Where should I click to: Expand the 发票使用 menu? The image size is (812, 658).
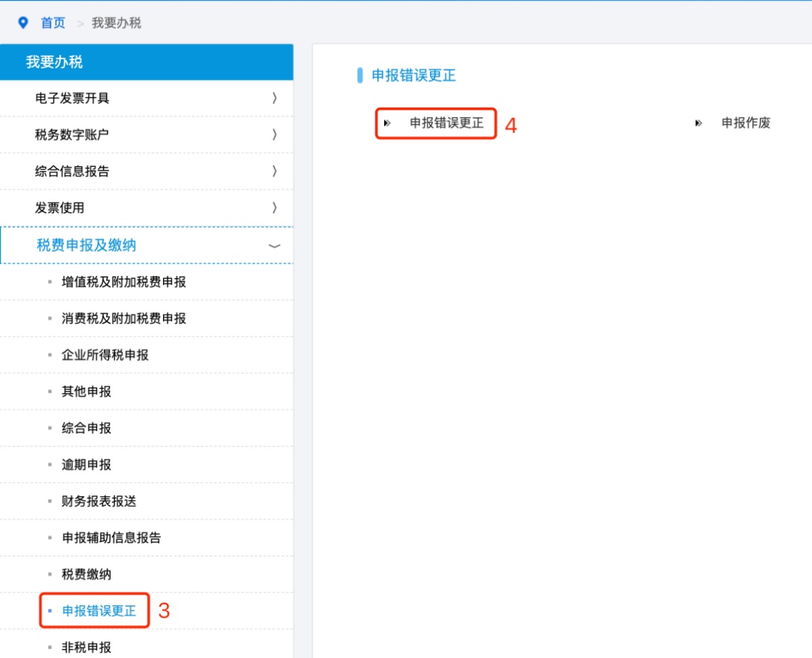point(147,208)
